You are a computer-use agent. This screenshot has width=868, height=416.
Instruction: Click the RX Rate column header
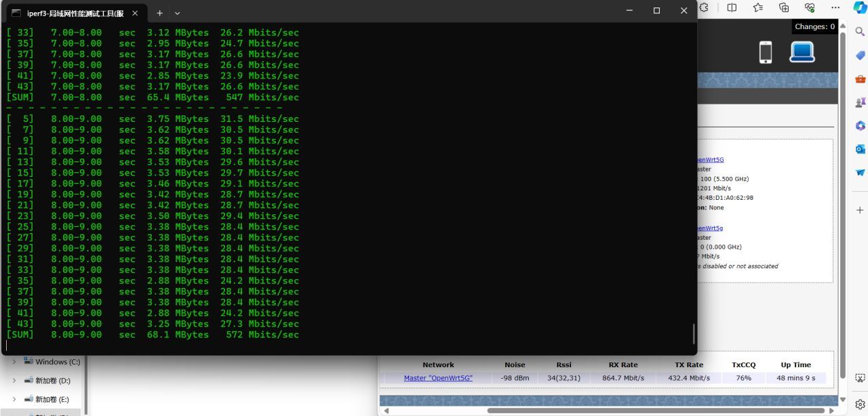(623, 365)
